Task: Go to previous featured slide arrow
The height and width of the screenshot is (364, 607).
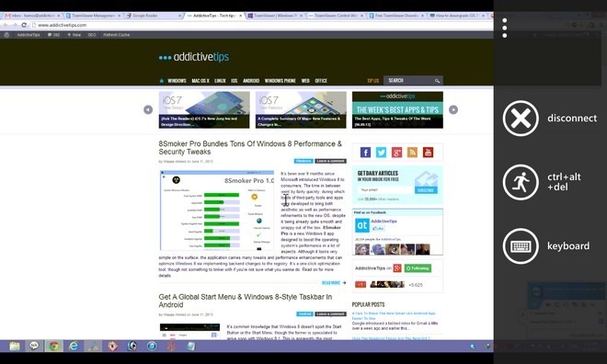Action: tap(148, 110)
